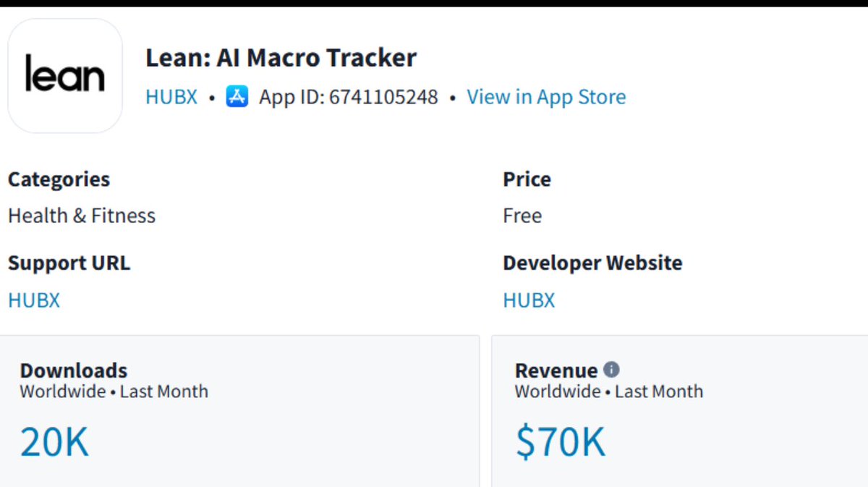Select the App ID 6741105248 text
This screenshot has width=868, height=487.
point(349,97)
